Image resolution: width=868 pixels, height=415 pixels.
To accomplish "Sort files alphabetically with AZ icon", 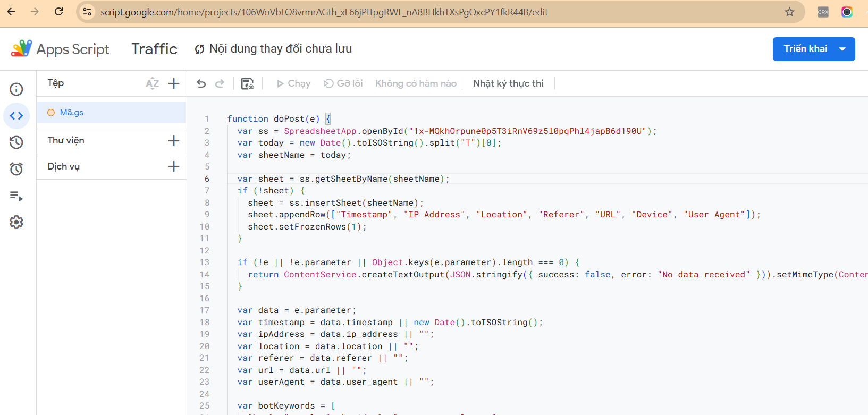I will [152, 83].
